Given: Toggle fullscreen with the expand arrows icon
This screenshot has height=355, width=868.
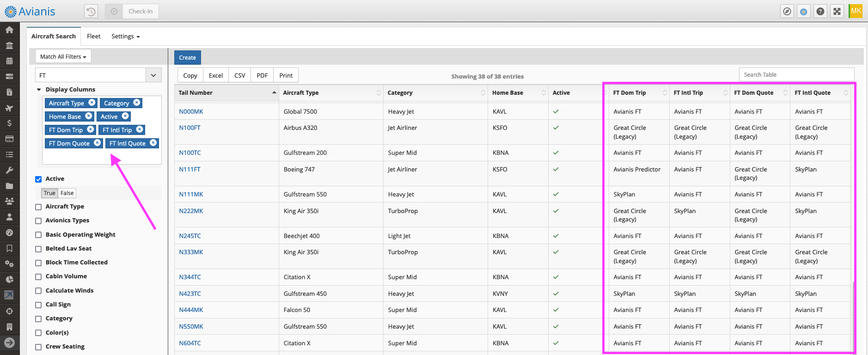Looking at the screenshot, I should (x=837, y=11).
